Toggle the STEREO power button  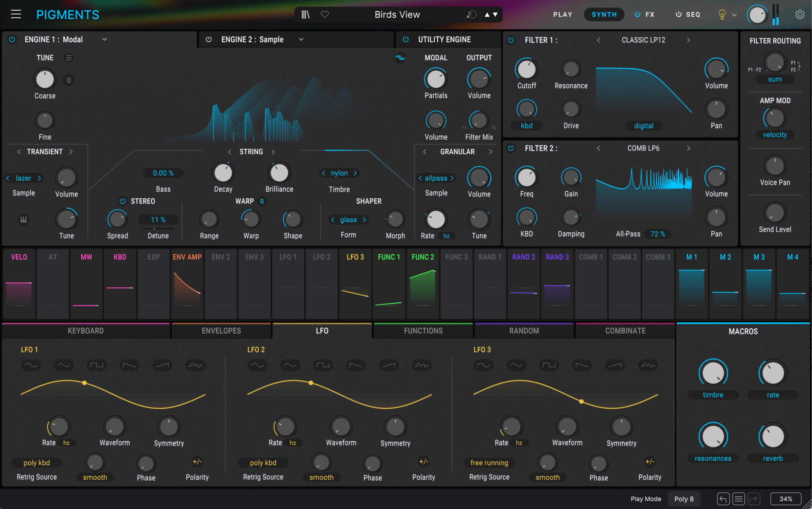click(123, 201)
